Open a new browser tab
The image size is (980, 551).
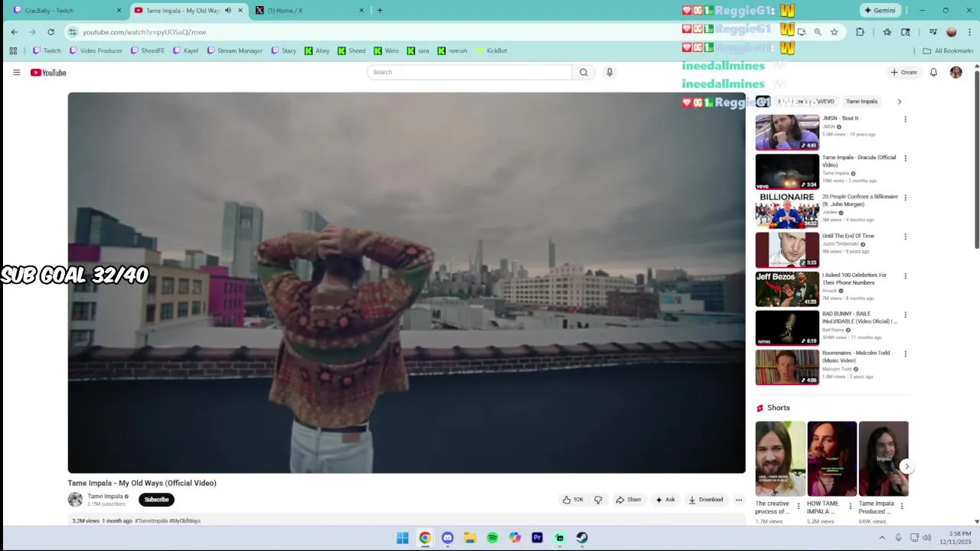point(380,11)
